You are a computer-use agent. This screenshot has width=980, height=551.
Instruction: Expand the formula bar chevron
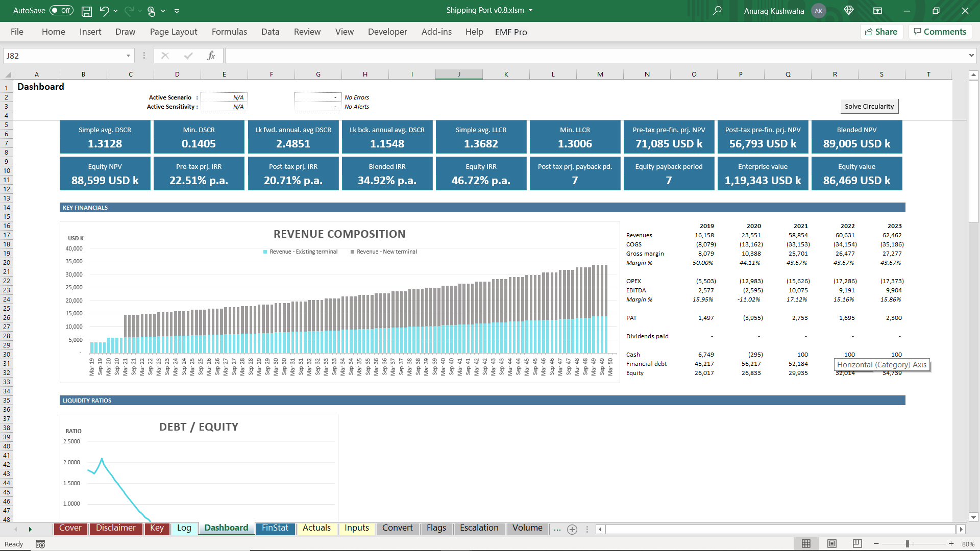(971, 56)
